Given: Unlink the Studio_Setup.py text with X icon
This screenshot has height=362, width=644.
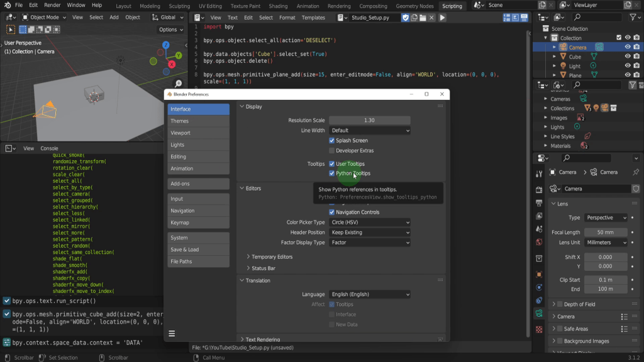Looking at the screenshot, I should (432, 18).
